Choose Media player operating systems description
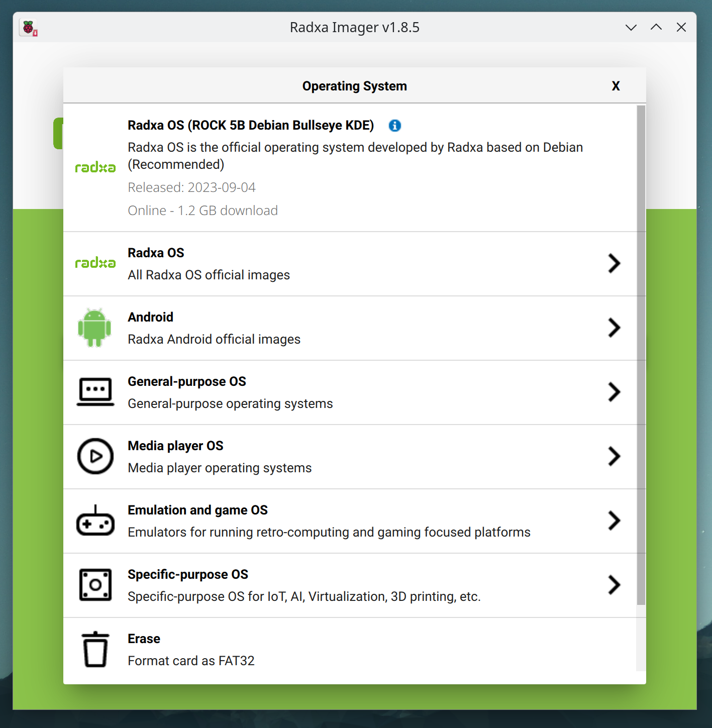Viewport: 712px width, 728px height. pos(220,468)
